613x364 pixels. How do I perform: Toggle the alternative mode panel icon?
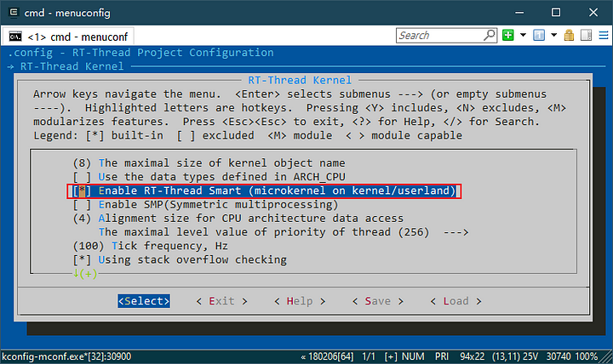click(586, 35)
